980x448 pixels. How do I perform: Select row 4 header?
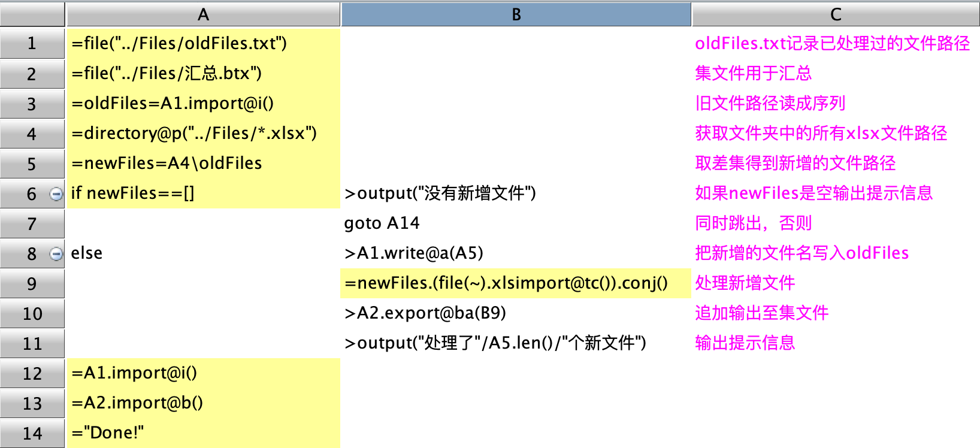coord(32,134)
